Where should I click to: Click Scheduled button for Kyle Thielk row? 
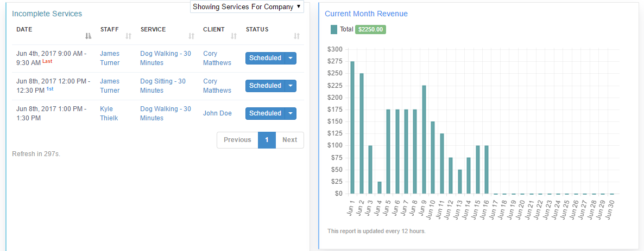(265, 113)
